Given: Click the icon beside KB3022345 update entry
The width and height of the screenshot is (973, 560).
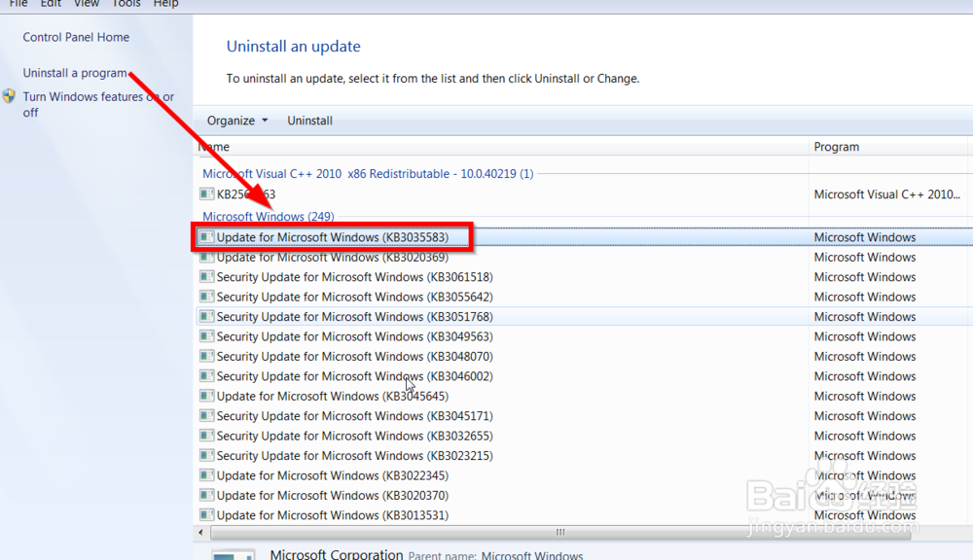Looking at the screenshot, I should [206, 474].
